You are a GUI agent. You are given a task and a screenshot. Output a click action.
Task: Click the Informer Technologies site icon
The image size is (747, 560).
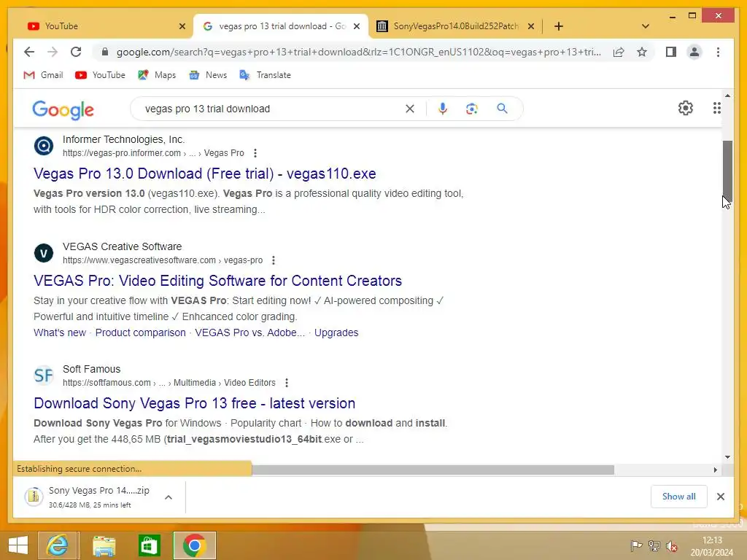[x=44, y=146]
